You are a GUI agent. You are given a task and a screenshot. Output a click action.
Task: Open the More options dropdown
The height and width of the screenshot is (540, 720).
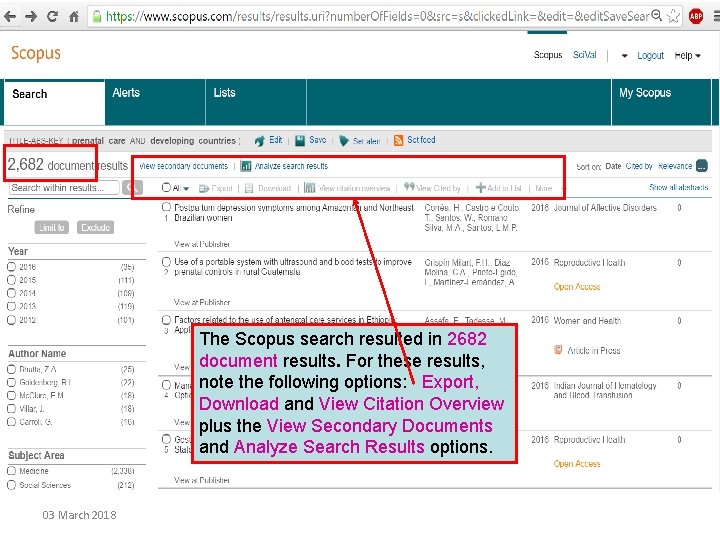click(x=544, y=188)
